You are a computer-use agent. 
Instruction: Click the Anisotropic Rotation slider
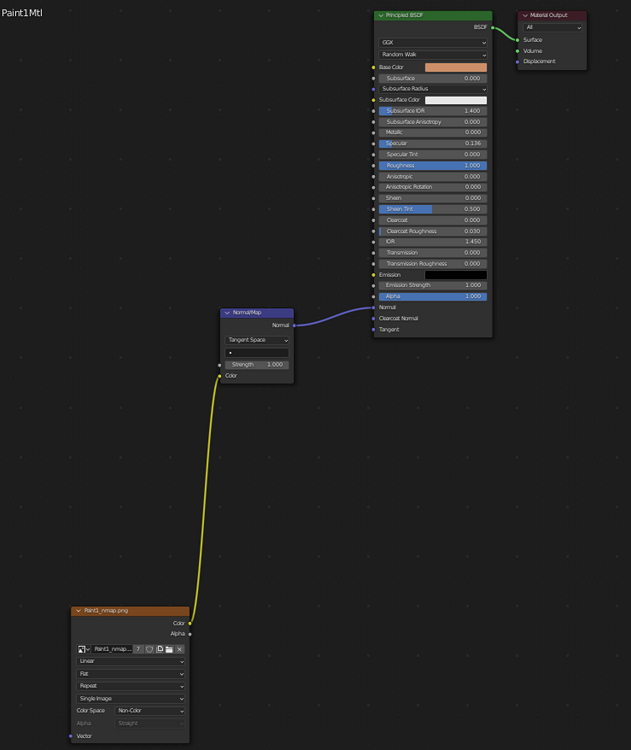pyautogui.click(x=433, y=187)
